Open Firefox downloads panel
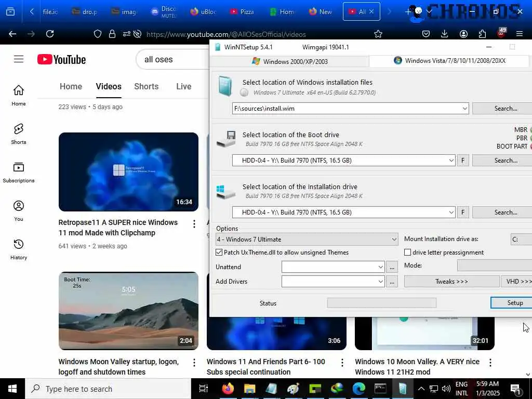This screenshot has width=532, height=399. coord(445,34)
